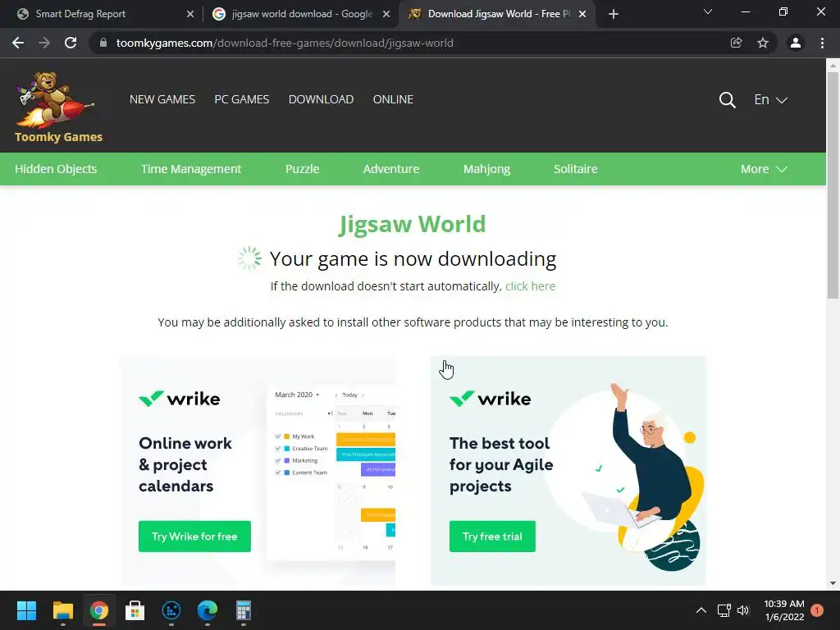Open a new tab with the plus icon
The width and height of the screenshot is (840, 630).
click(614, 14)
